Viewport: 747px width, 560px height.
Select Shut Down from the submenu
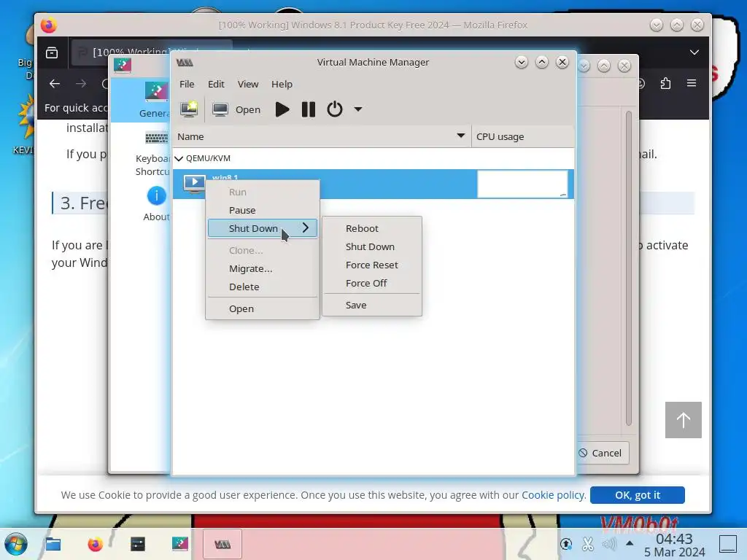click(x=371, y=246)
